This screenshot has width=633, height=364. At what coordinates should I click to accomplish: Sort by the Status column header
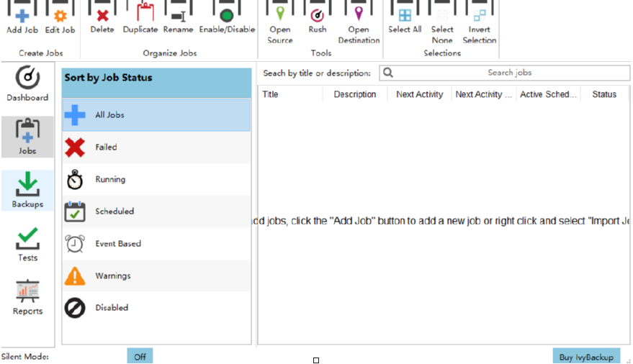click(604, 94)
